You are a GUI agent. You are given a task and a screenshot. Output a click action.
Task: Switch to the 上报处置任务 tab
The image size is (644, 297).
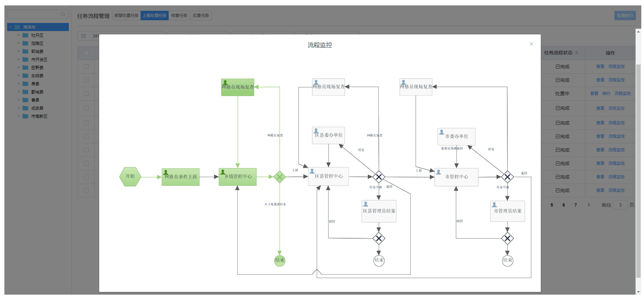155,16
